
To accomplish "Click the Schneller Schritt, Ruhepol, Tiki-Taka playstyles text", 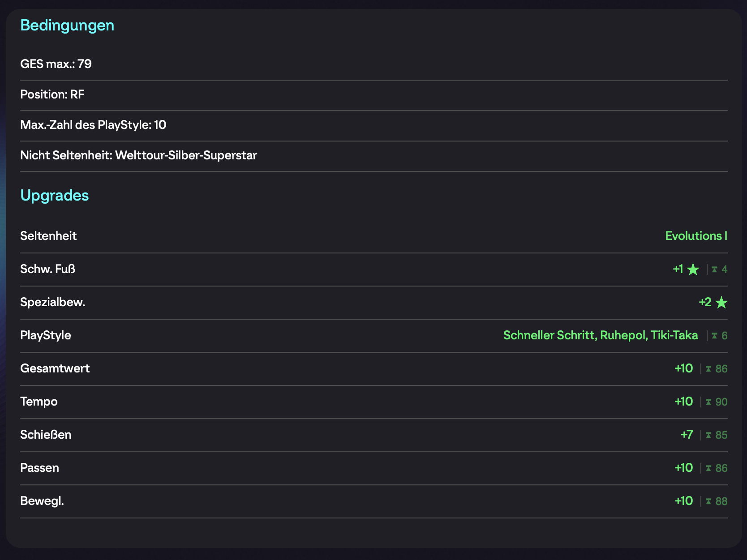I will click(x=600, y=335).
